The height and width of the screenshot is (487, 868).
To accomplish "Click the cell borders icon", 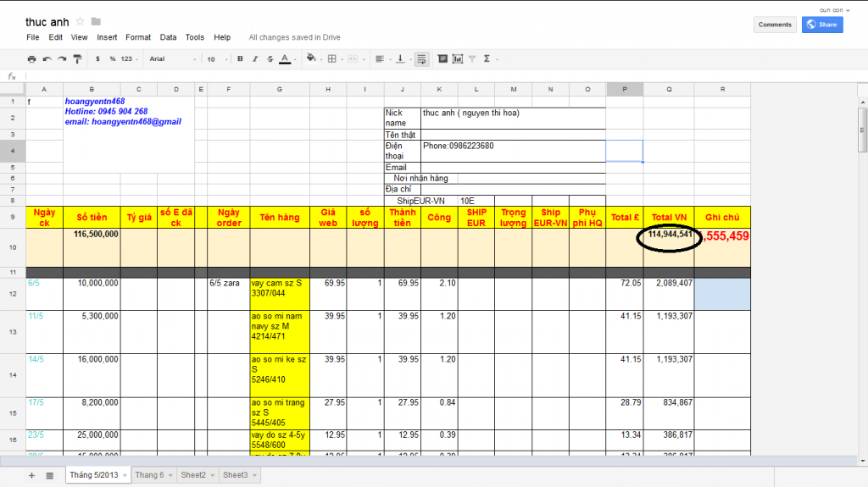I will pyautogui.click(x=332, y=59).
